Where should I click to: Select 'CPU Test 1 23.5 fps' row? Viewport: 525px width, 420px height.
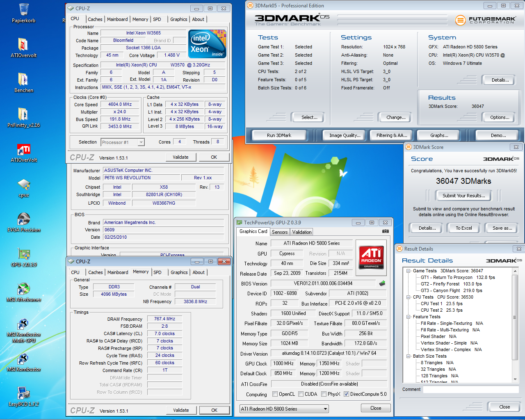[x=441, y=304]
